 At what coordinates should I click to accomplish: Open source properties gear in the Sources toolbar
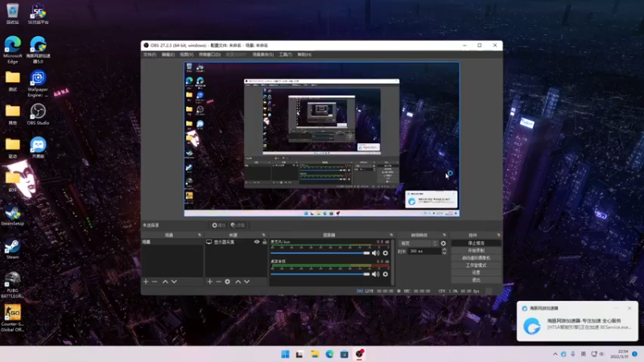228,282
